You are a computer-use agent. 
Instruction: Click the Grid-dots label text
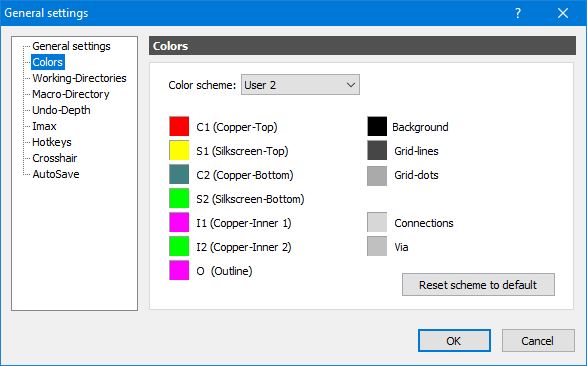pyautogui.click(x=416, y=175)
